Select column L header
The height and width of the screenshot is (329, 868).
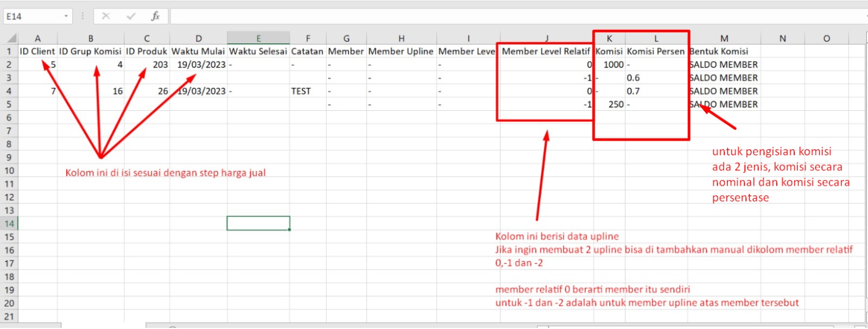click(x=656, y=39)
